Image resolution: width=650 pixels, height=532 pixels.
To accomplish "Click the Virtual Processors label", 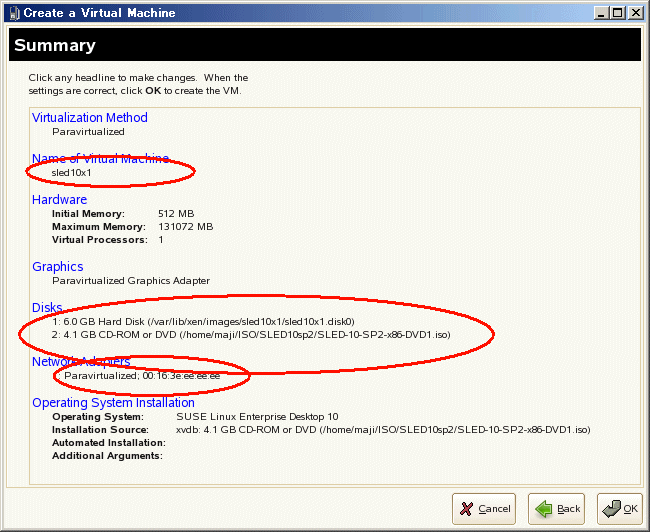I will 100,240.
